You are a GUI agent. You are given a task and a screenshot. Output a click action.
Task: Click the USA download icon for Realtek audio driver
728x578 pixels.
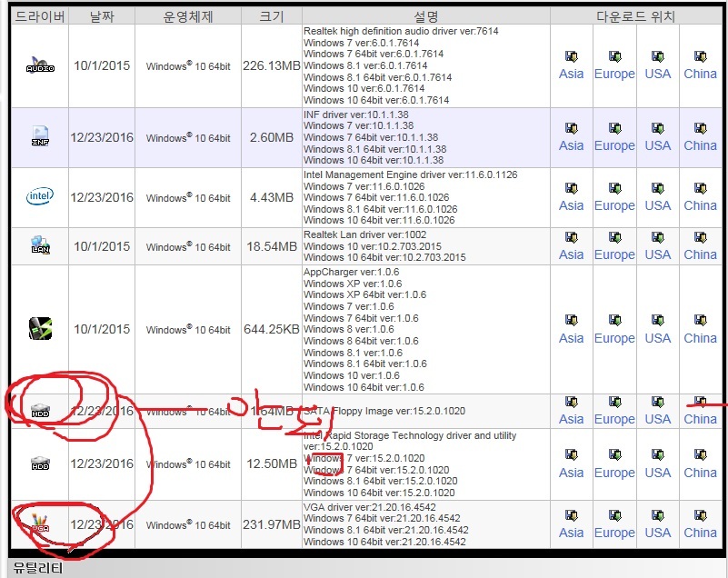[657, 56]
